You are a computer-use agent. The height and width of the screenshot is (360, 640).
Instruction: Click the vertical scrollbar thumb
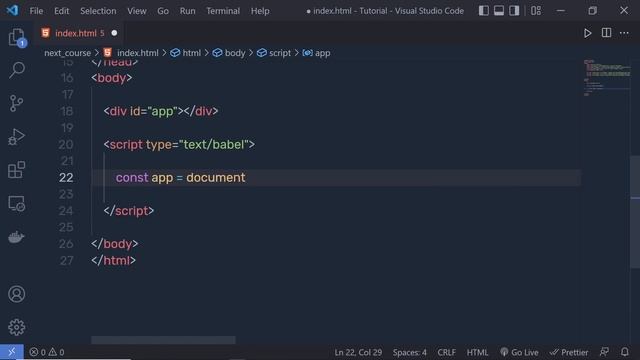pyautogui.click(x=635, y=211)
